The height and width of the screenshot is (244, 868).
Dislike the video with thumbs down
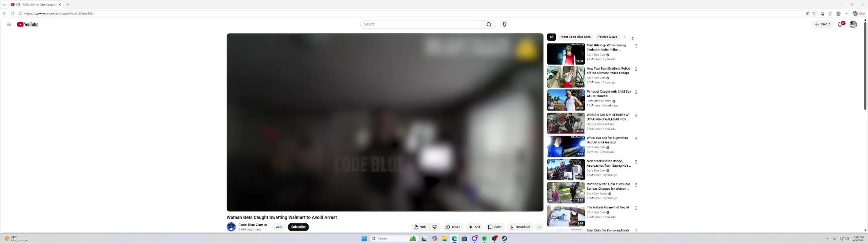pyautogui.click(x=435, y=227)
